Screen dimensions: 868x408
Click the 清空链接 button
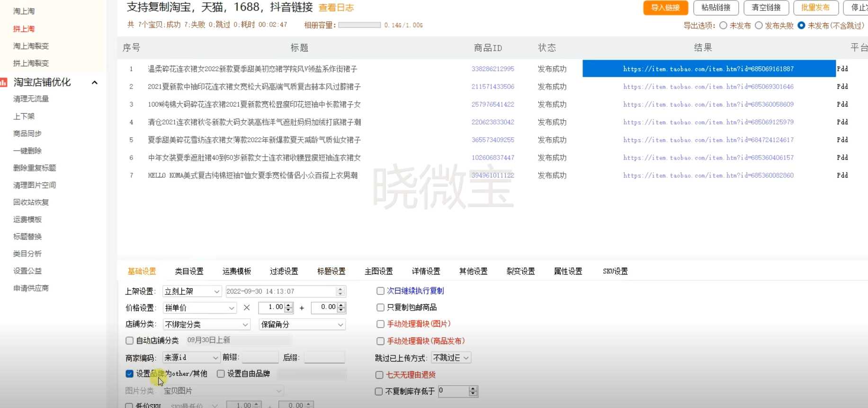(766, 8)
